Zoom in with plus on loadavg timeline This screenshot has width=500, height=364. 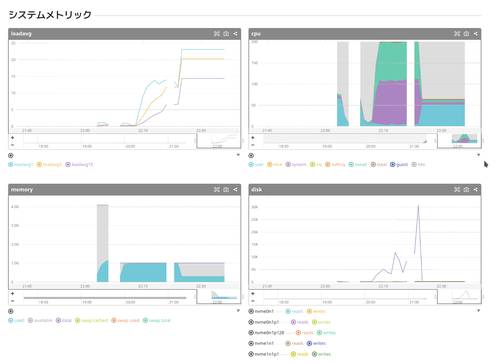pos(12,138)
